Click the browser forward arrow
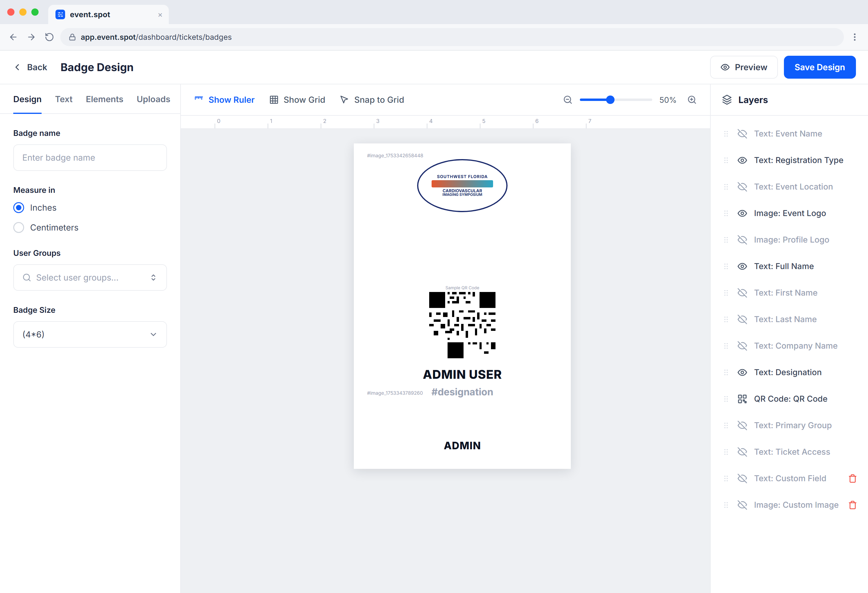The width and height of the screenshot is (868, 593). pos(31,37)
